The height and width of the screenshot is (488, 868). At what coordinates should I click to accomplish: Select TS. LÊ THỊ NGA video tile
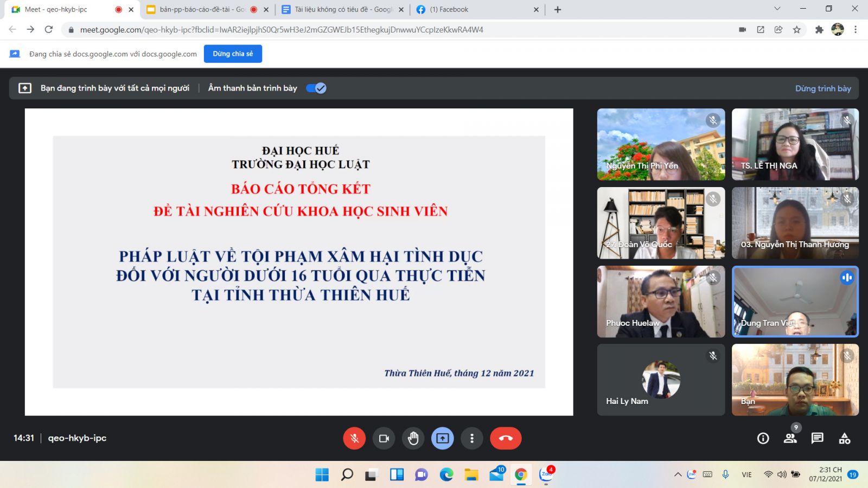pos(795,144)
